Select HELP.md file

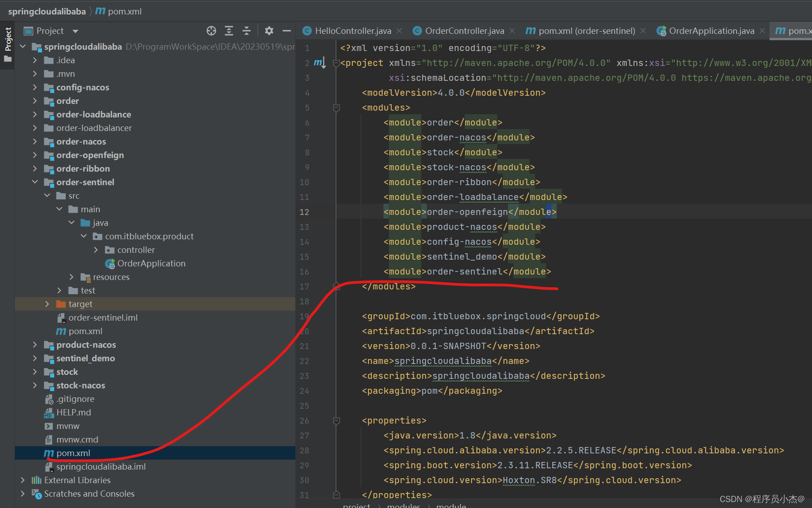tap(74, 412)
